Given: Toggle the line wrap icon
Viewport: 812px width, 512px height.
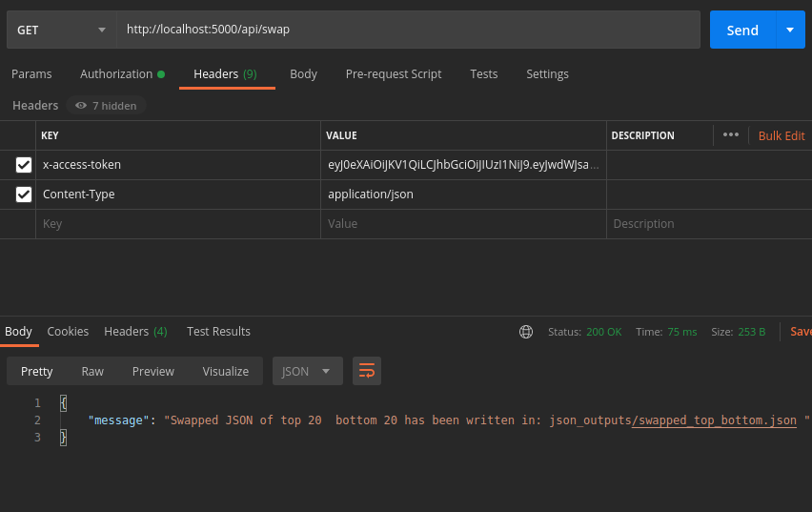Looking at the screenshot, I should [367, 371].
